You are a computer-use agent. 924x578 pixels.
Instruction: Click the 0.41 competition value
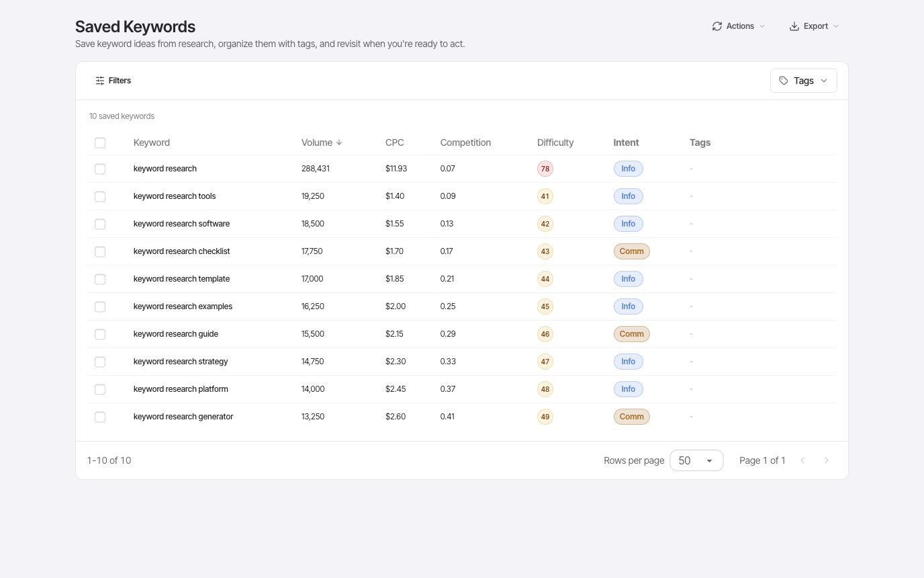tap(447, 417)
